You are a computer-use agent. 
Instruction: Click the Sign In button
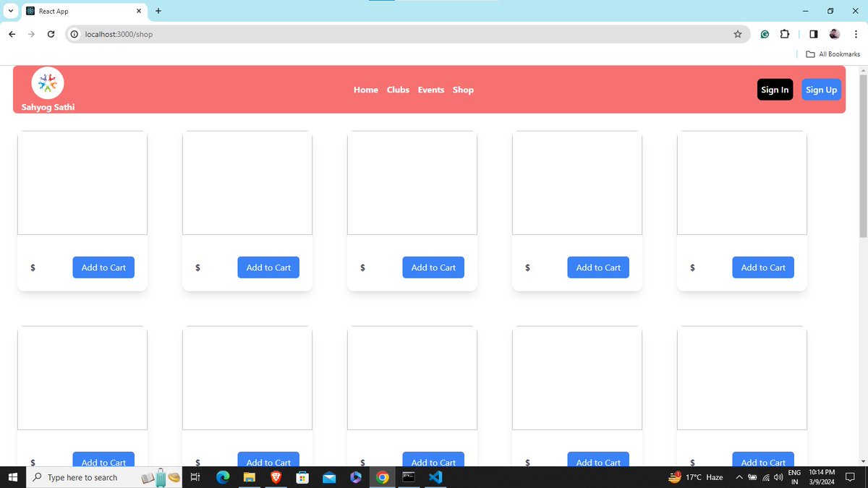(x=775, y=90)
